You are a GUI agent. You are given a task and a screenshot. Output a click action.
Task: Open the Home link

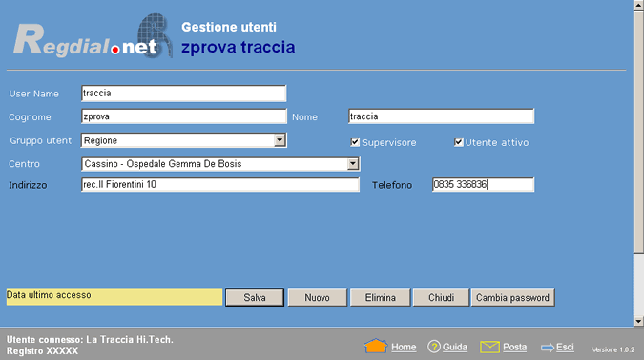point(404,347)
